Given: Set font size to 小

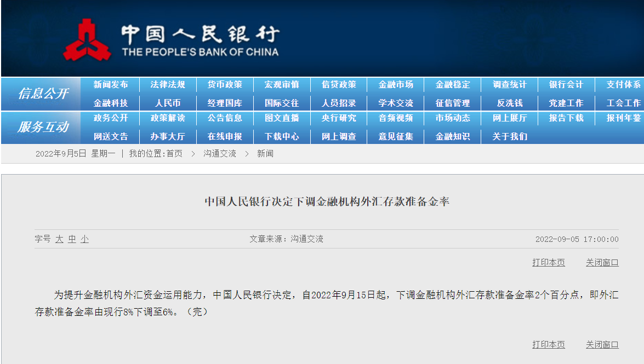Looking at the screenshot, I should click(84, 239).
